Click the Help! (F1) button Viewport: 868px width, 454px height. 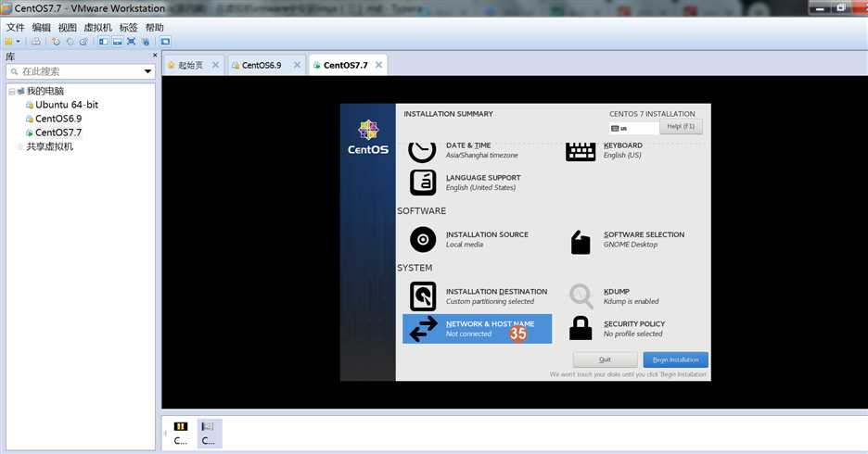[x=681, y=127]
